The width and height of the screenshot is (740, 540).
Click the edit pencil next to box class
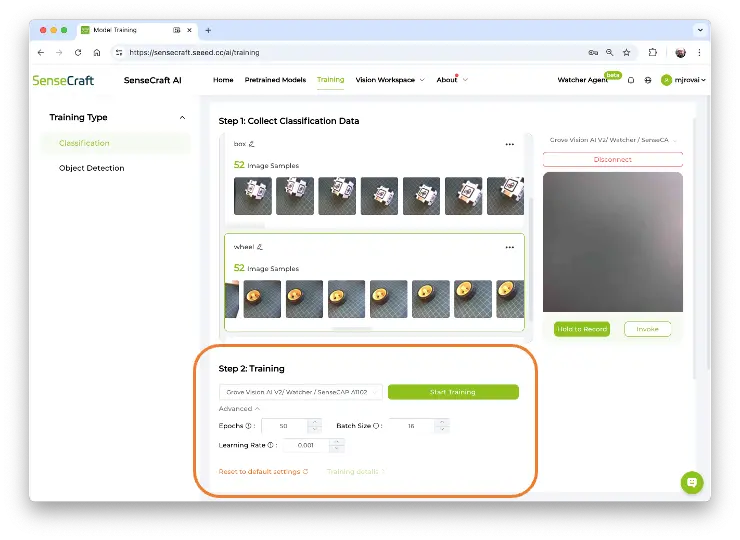coord(252,144)
